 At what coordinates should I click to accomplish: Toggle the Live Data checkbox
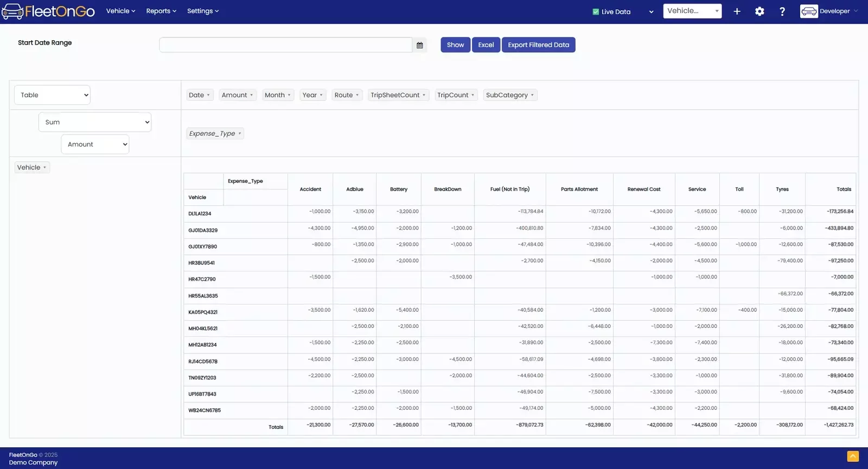596,12
